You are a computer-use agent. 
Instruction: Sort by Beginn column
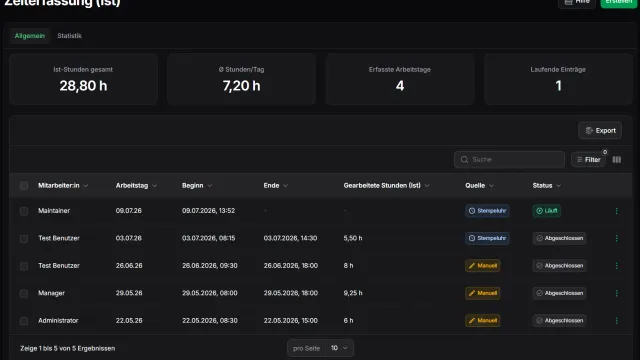(x=197, y=185)
